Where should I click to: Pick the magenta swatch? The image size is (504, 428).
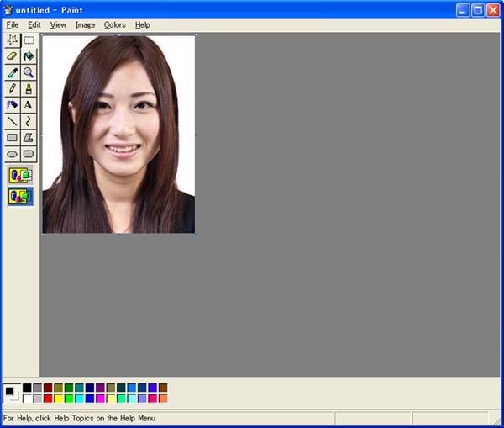coord(100,399)
